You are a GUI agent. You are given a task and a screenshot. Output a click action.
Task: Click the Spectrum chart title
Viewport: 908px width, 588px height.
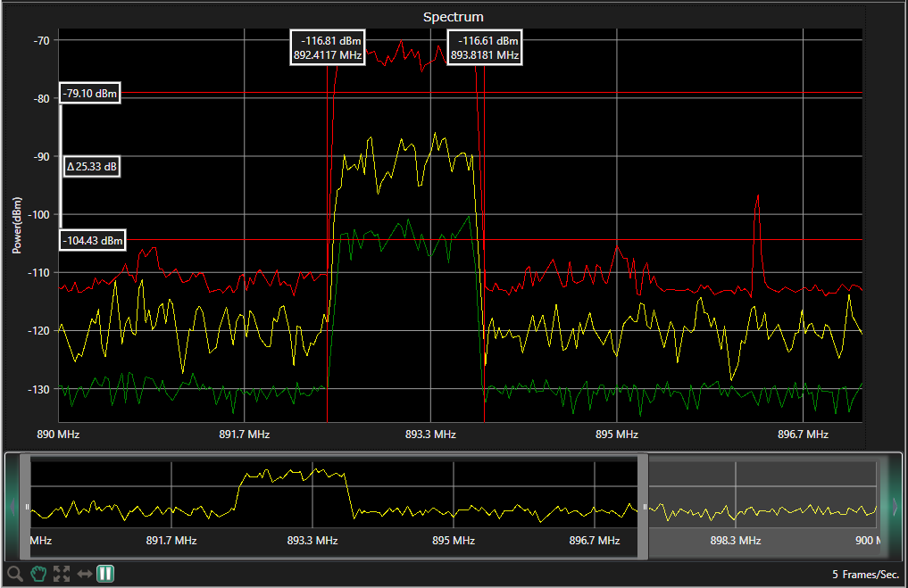point(453,17)
